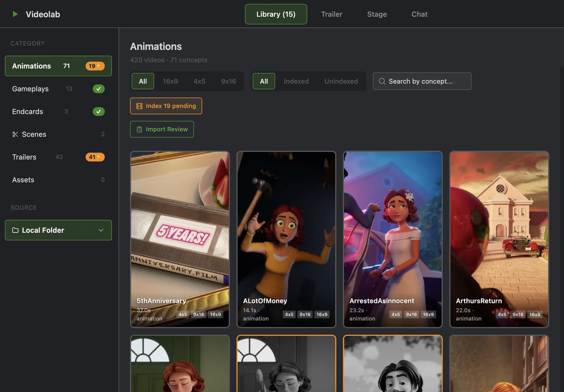The height and width of the screenshot is (392, 564).
Task: Click the film icon on Index 19 pending
Action: (x=139, y=106)
